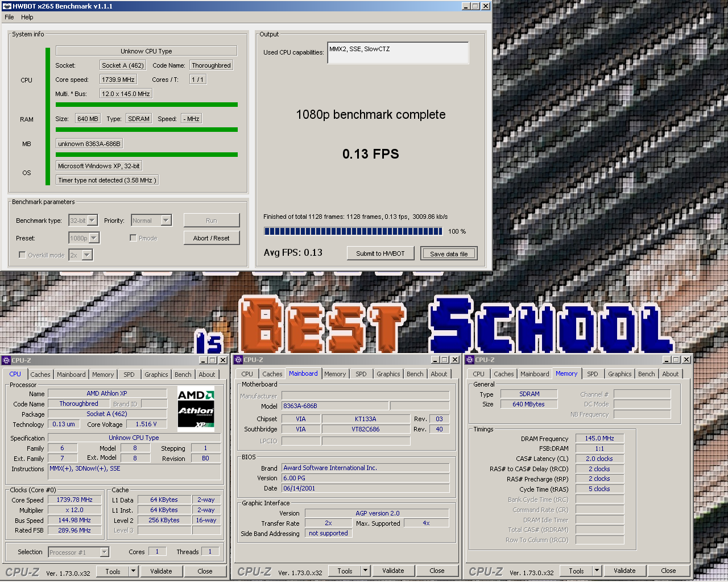This screenshot has height=582, width=728.
Task: Click the AGP version 2.0 field
Action: [x=377, y=513]
